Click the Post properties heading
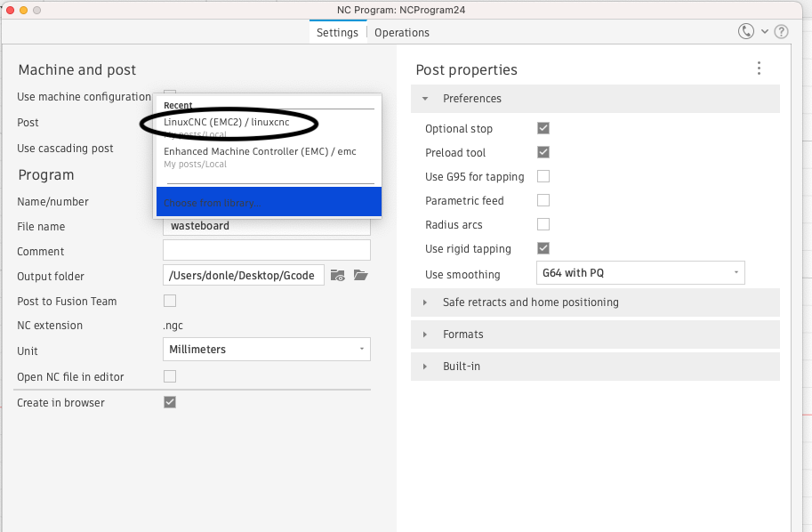Screen dimensions: 812x532 pyautogui.click(x=467, y=70)
